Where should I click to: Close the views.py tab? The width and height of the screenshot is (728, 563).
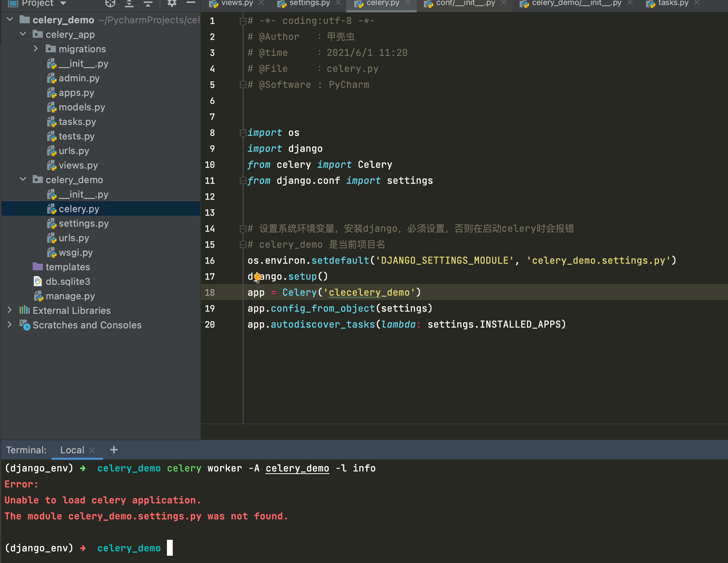[x=261, y=3]
